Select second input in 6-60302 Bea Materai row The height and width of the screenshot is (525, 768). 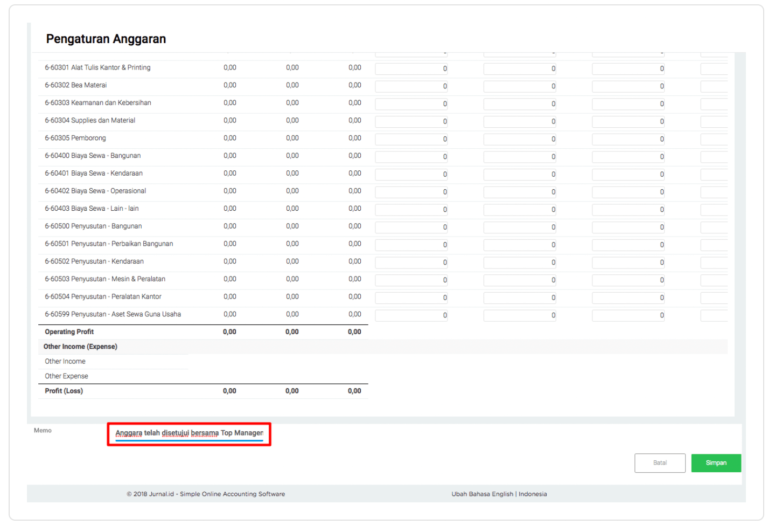tap(521, 86)
